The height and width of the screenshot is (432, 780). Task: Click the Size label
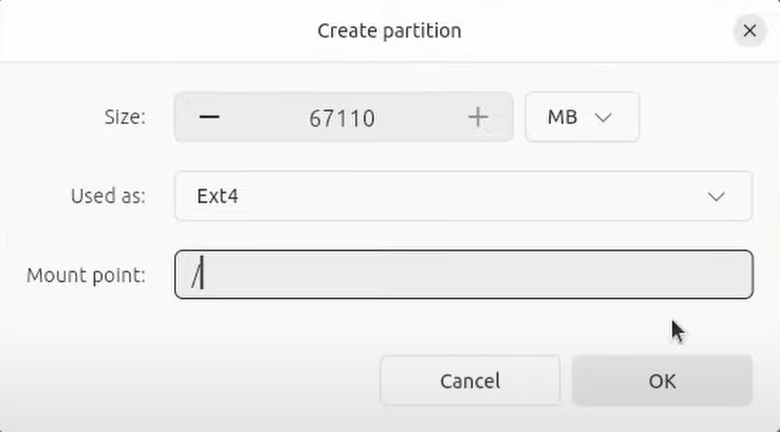(x=125, y=117)
